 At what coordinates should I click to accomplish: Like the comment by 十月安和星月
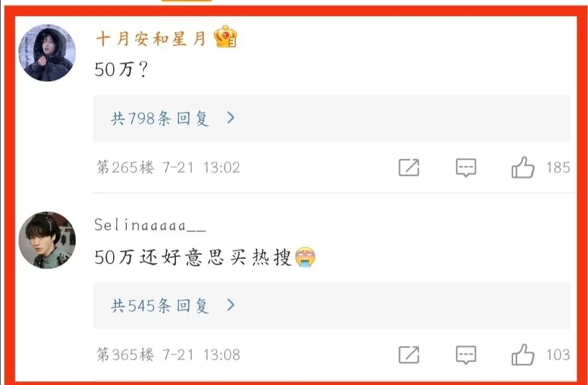(523, 167)
